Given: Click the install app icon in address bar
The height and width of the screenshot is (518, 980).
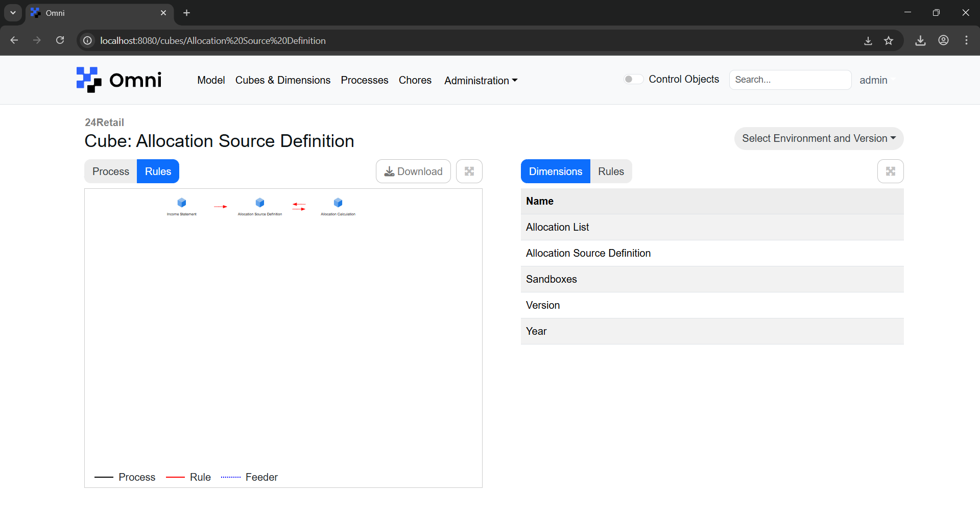Looking at the screenshot, I should (x=868, y=40).
